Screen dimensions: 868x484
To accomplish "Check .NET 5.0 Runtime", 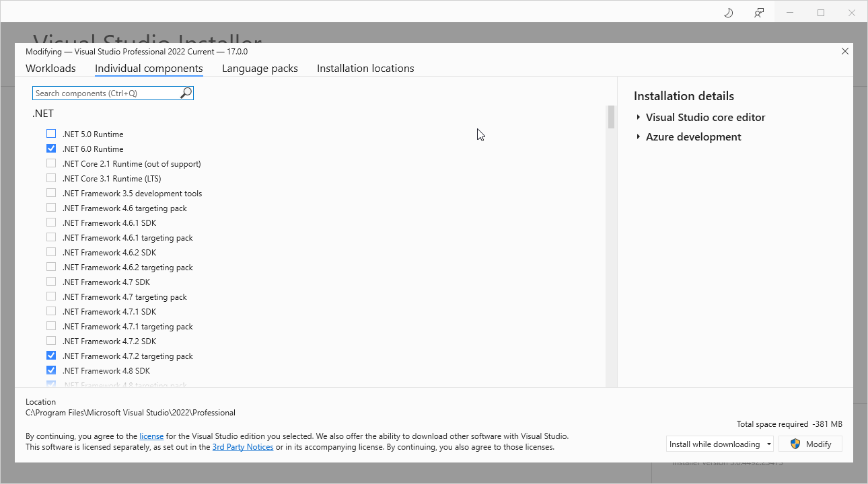I will [x=51, y=134].
